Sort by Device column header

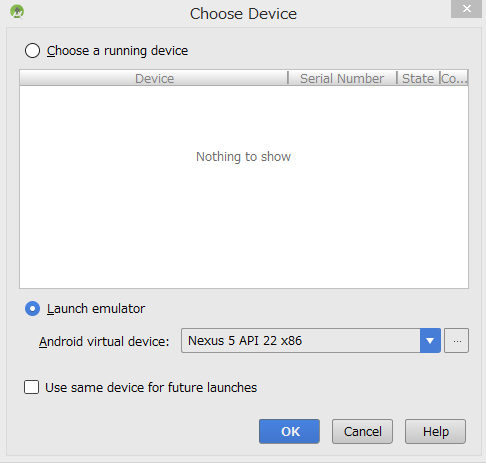click(154, 78)
